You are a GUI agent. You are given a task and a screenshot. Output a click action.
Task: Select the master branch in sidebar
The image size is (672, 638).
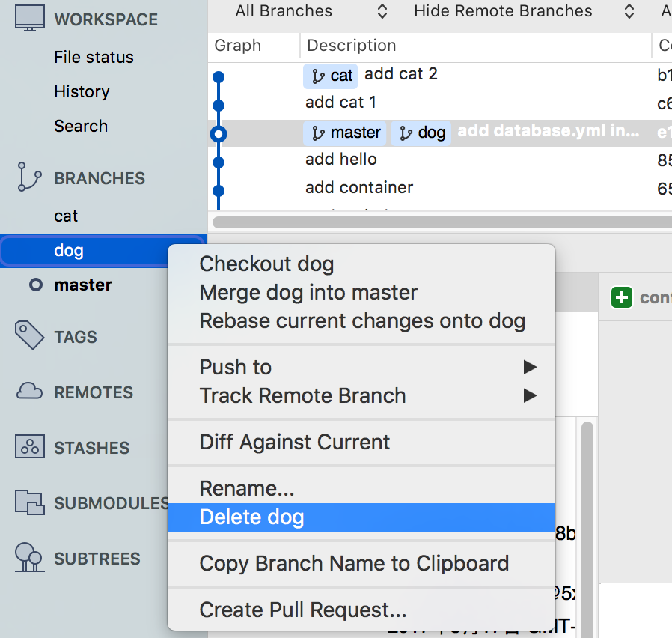[x=83, y=285]
